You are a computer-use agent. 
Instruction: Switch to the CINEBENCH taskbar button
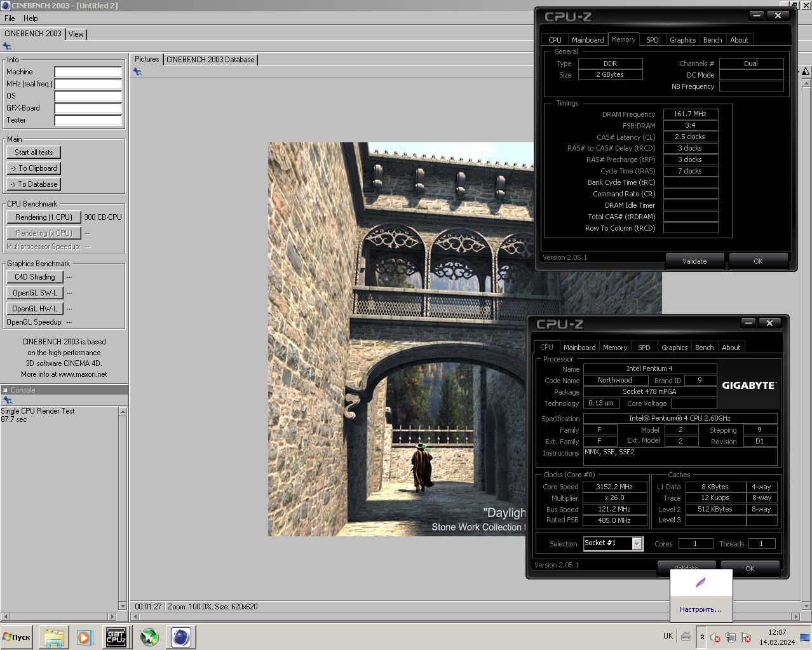coord(181,637)
